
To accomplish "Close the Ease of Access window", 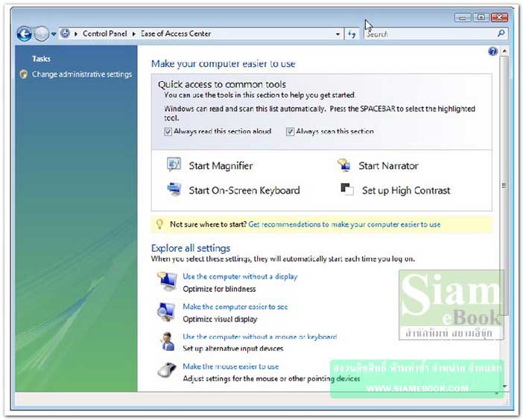I will click(499, 17).
